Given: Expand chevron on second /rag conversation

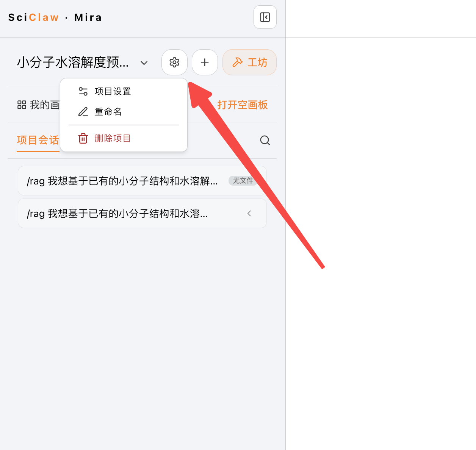Looking at the screenshot, I should [249, 214].
